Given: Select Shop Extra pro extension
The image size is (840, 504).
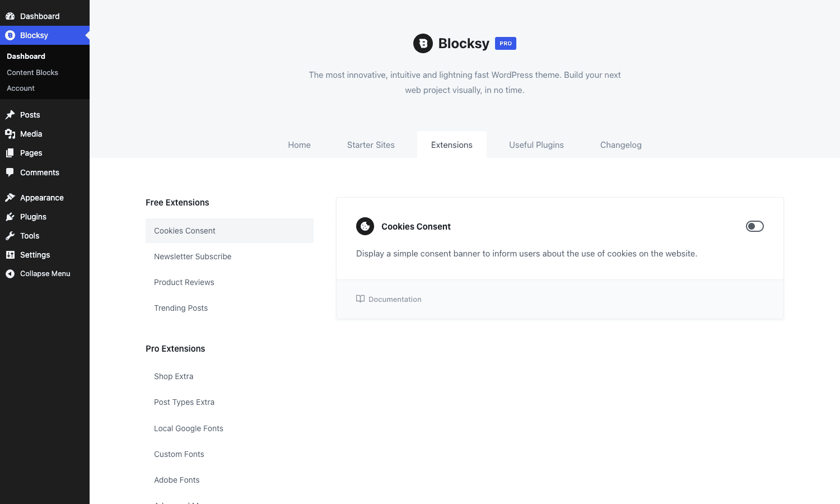Looking at the screenshot, I should [x=230, y=376].
